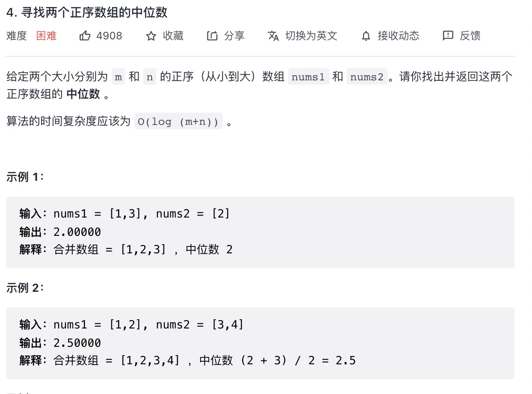Click the translate language icon
The height and width of the screenshot is (394, 532).
tap(273, 36)
